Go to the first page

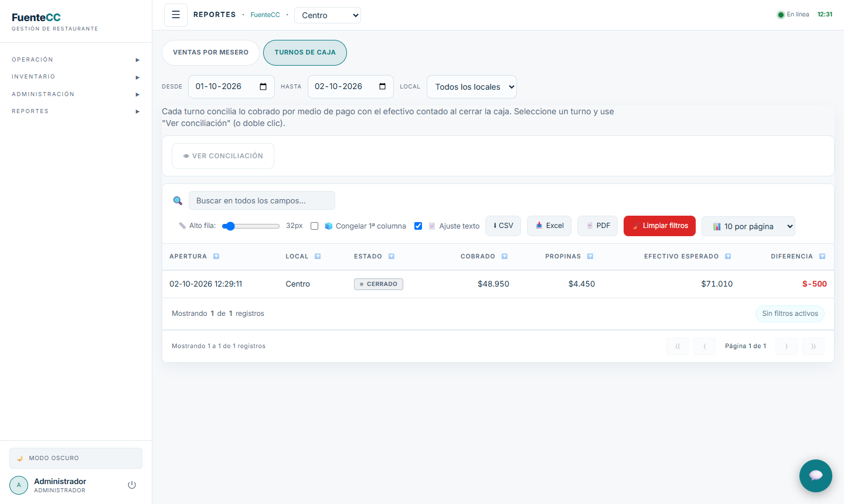coord(678,346)
